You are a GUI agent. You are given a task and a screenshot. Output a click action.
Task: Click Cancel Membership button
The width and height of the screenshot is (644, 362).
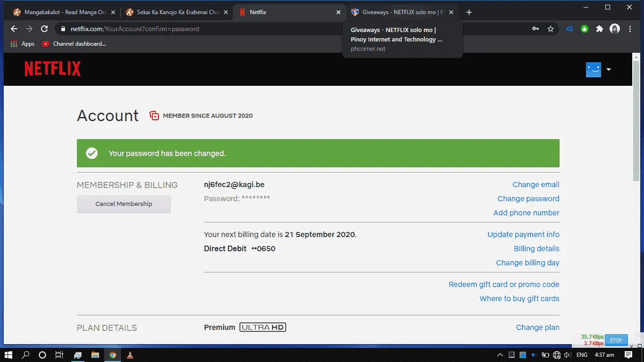(x=124, y=204)
